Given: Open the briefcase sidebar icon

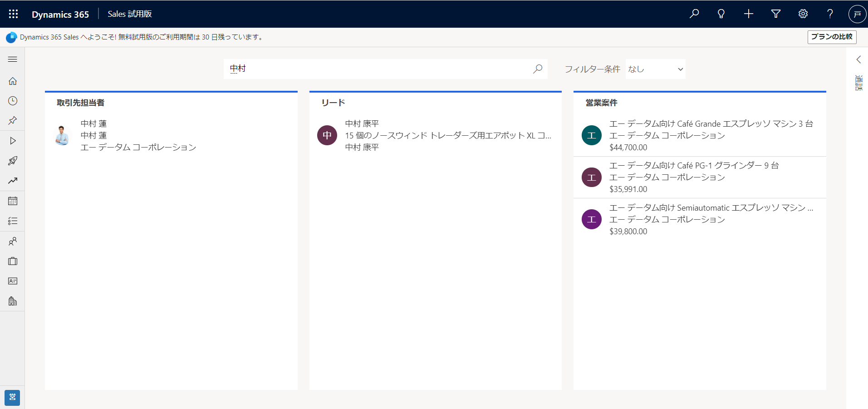Looking at the screenshot, I should pos(13,261).
